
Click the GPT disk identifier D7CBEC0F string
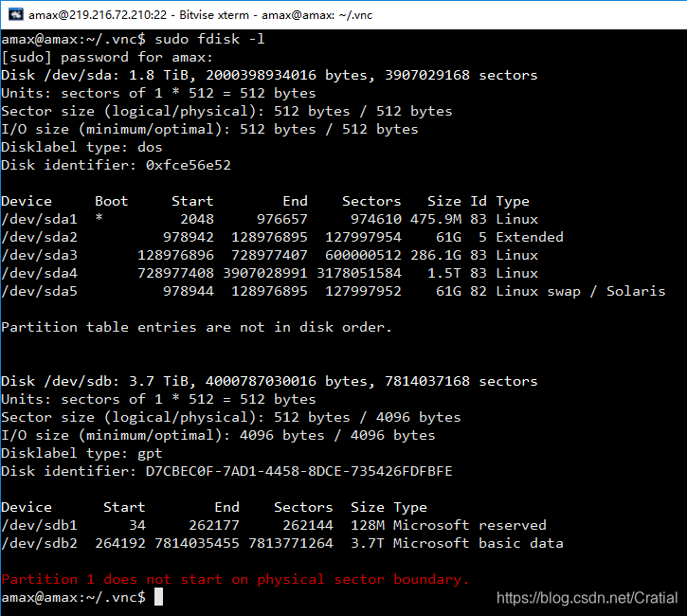[298, 471]
